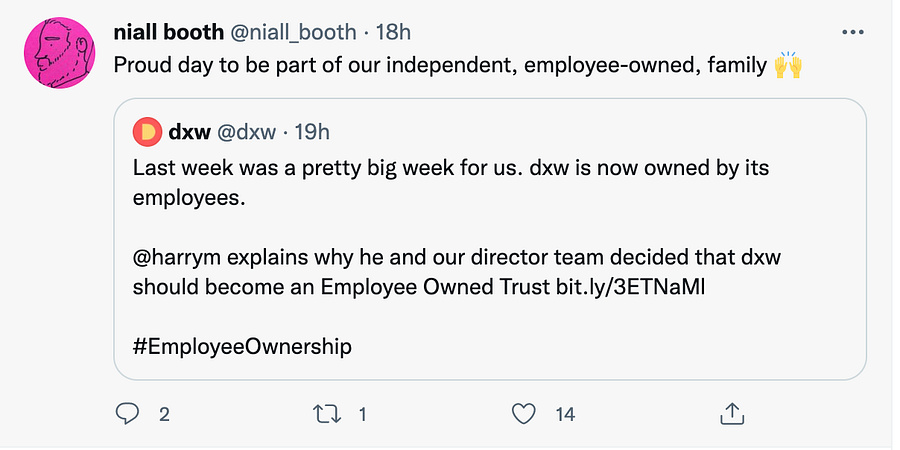Screen dimensions: 900x450
Task: Retweet using the retweet arrows icon
Action: [x=325, y=414]
